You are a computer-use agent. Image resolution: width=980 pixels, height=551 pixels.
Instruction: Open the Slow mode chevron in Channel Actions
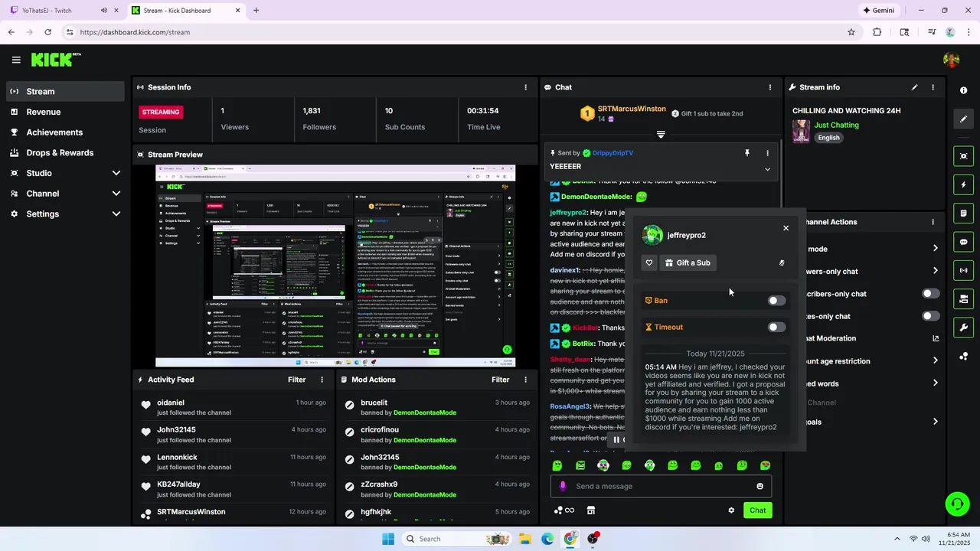[936, 249]
